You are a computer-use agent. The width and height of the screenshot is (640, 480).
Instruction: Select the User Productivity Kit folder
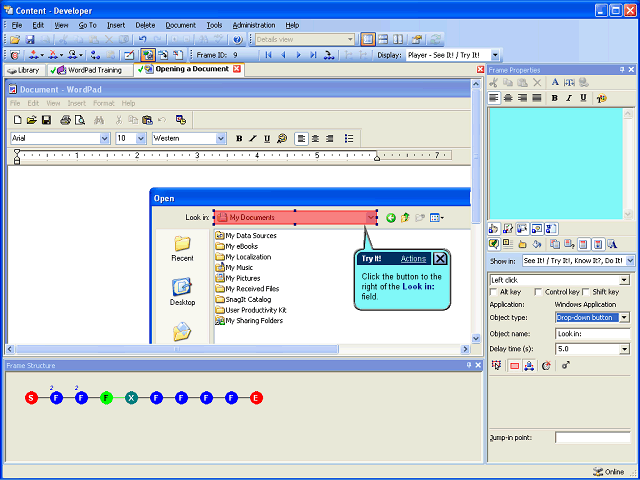click(251, 310)
